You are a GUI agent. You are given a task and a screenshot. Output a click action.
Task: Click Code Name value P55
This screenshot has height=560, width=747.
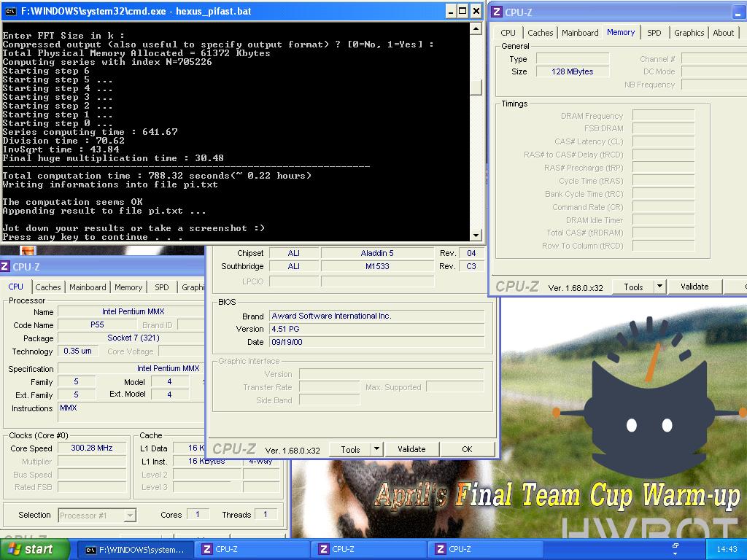(x=97, y=324)
